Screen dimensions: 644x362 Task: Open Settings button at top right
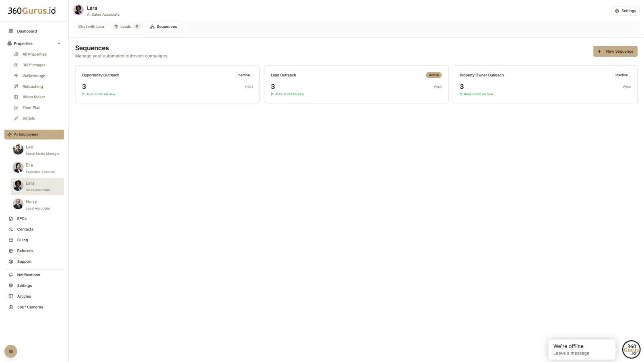coord(625,11)
